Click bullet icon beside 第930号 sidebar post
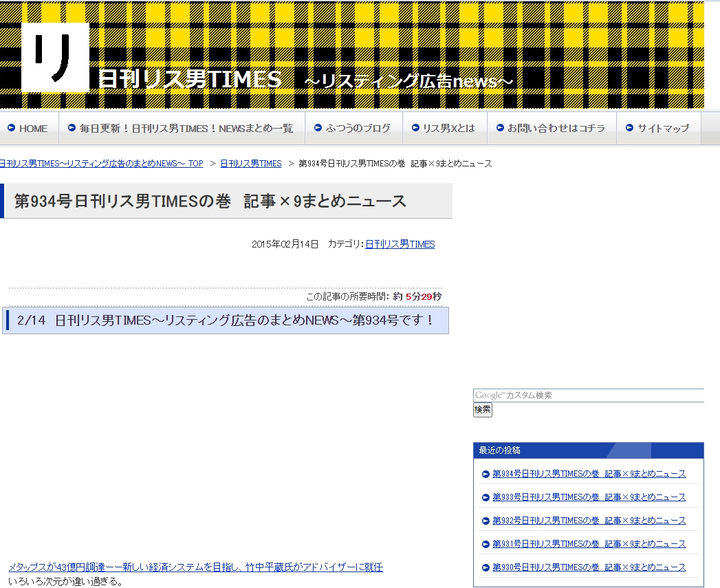Viewport: 720px width, 588px height. (x=486, y=567)
